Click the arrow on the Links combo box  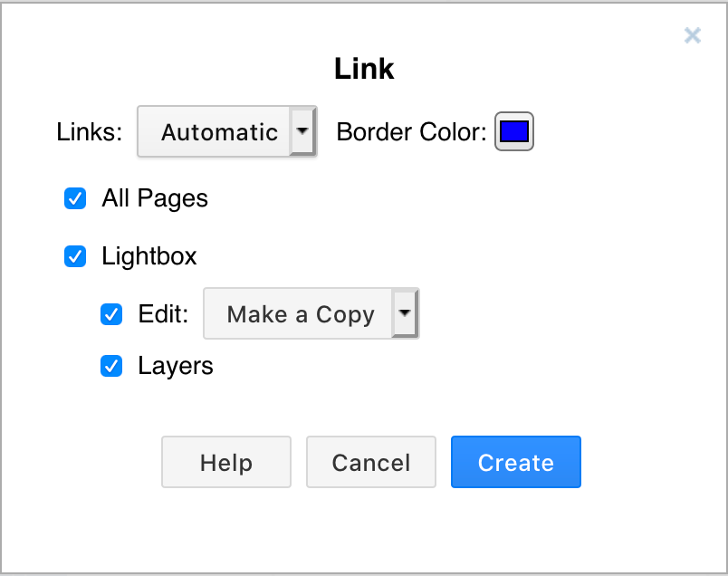pos(304,131)
